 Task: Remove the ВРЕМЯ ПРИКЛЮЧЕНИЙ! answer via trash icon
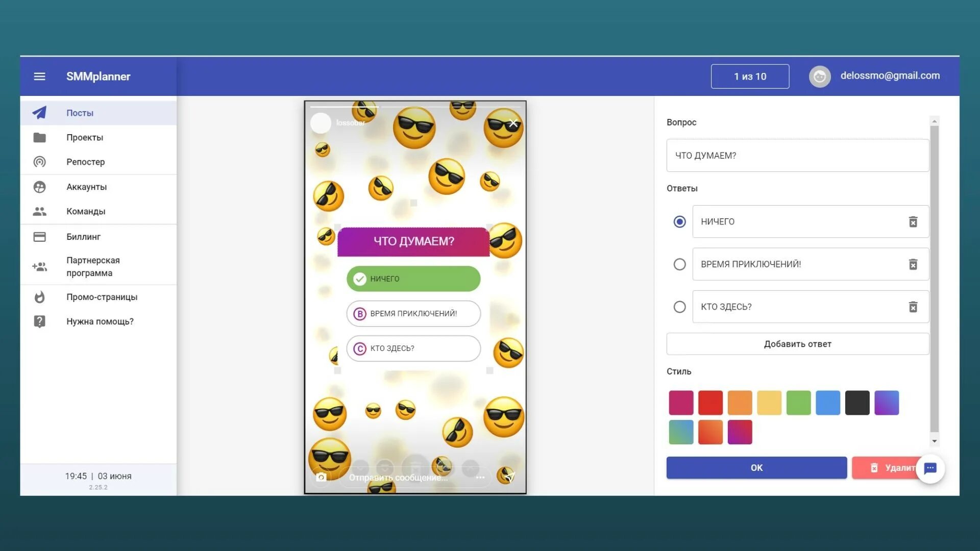tap(913, 264)
